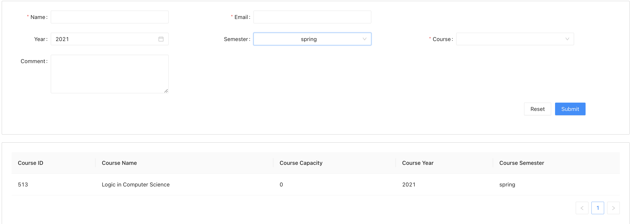644x224 pixels.
Task: Click the Course Capacity column header
Action: click(301, 163)
